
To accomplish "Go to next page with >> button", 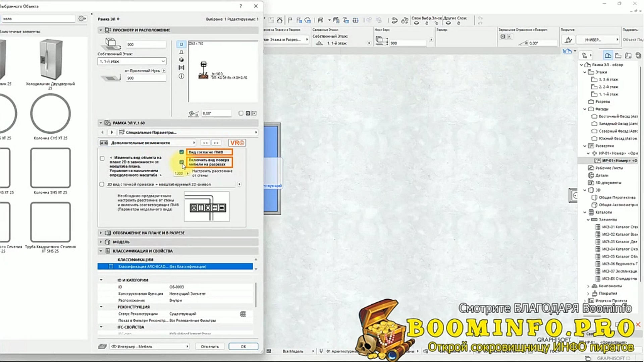I will pyautogui.click(x=216, y=143).
